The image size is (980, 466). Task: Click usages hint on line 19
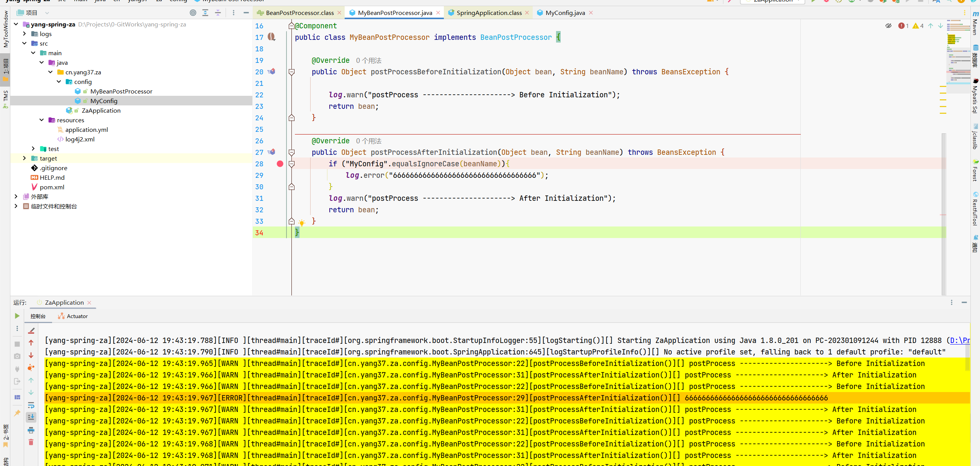368,61
